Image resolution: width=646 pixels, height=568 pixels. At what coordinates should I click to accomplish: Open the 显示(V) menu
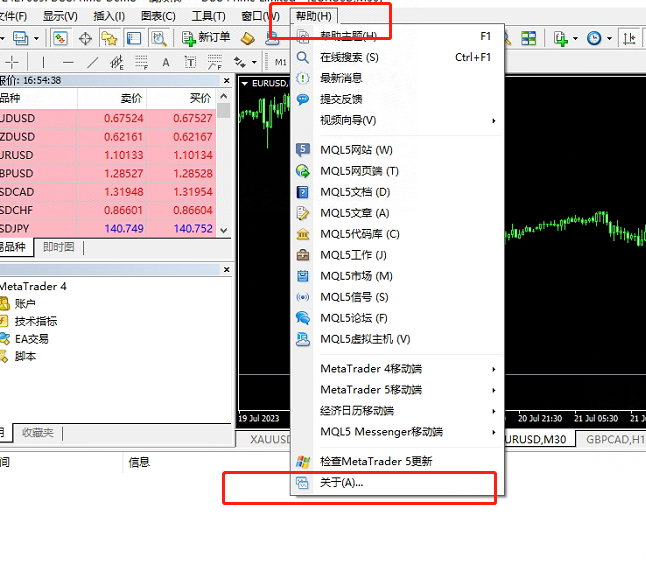click(x=60, y=16)
